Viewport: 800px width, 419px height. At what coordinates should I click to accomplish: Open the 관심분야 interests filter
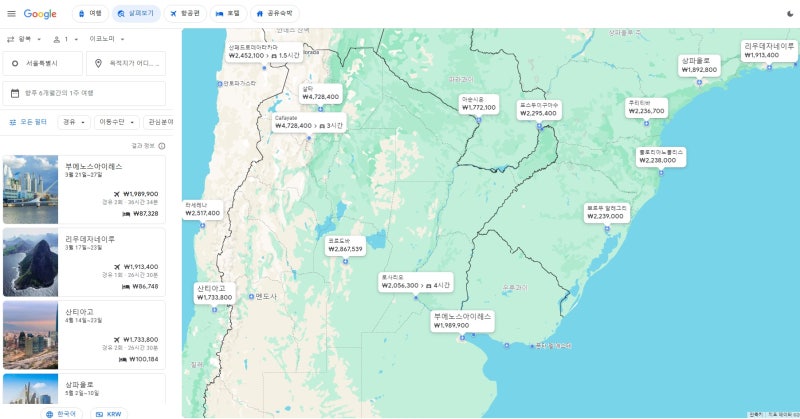coord(159,122)
